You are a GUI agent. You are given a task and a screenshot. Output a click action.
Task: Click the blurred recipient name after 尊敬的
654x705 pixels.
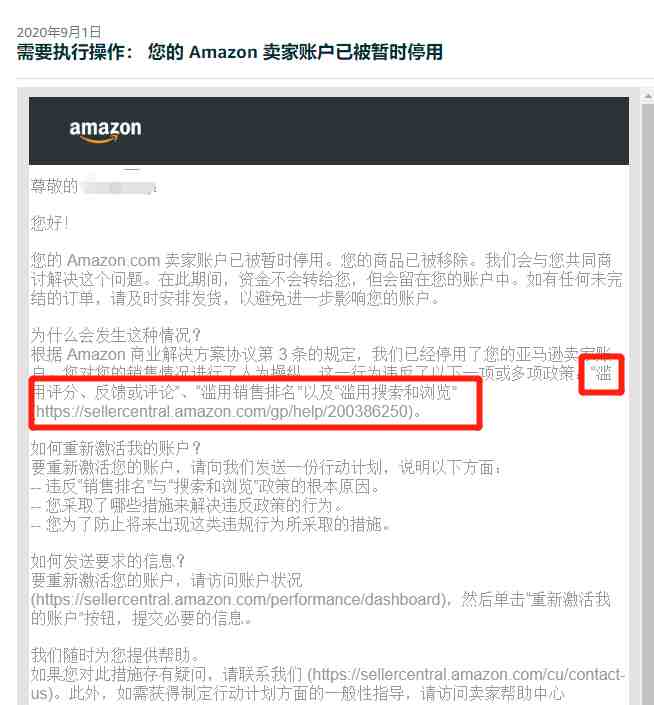pyautogui.click(x=119, y=187)
